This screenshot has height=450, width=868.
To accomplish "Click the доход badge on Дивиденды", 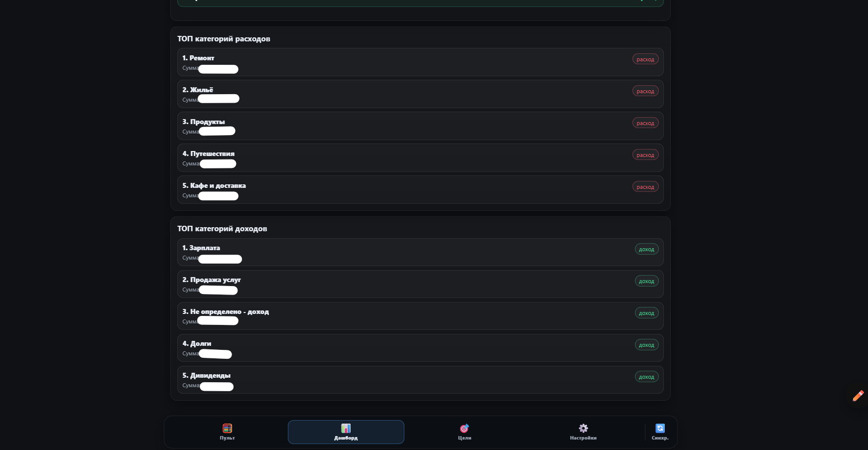I will pyautogui.click(x=646, y=377).
